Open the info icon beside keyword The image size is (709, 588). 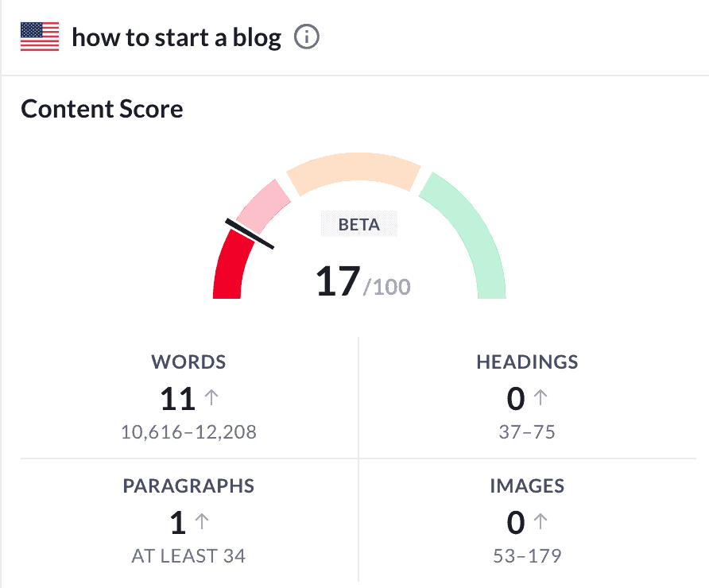point(307,37)
